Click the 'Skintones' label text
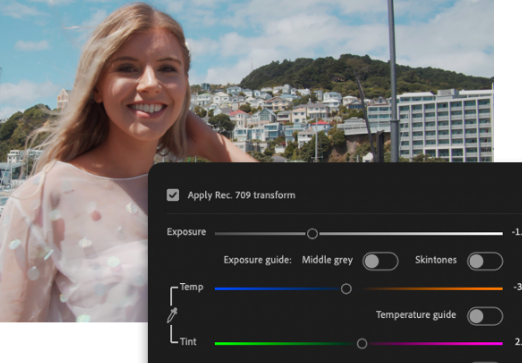Screen dimensions: 522x363 pos(436,260)
